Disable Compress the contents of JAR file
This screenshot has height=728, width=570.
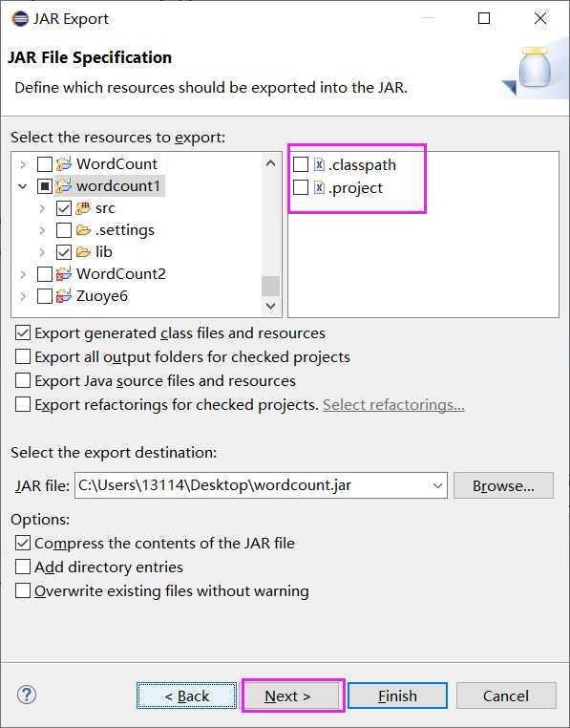click(23, 543)
